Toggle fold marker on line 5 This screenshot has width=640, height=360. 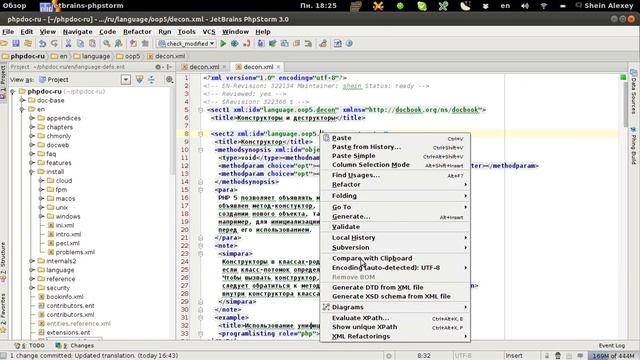200,110
